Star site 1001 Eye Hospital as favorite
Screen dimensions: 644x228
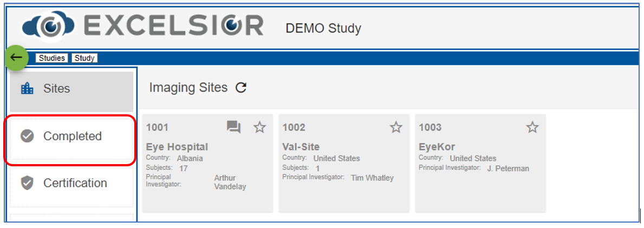259,127
